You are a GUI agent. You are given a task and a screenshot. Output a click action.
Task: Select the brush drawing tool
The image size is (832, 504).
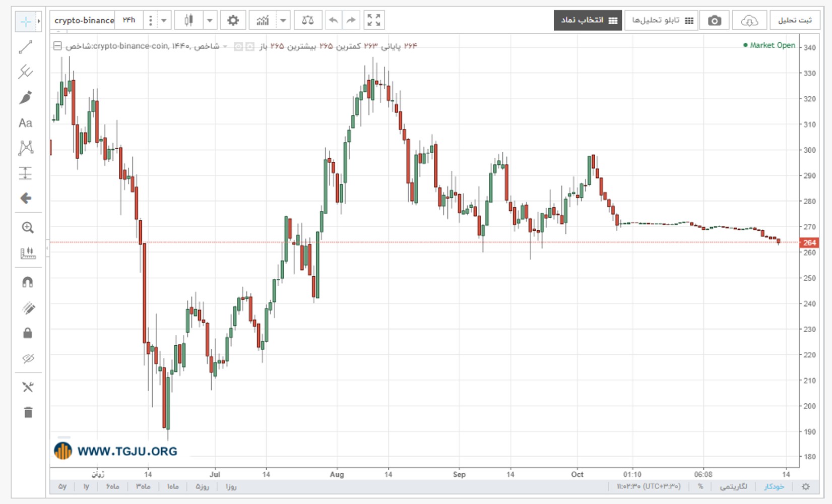point(26,97)
